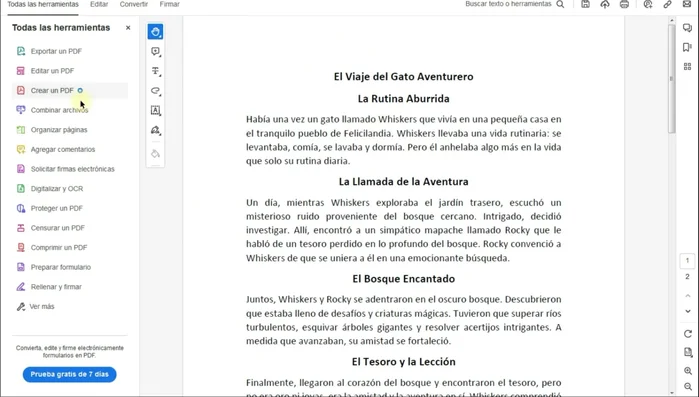
Task: Open the Convertir menu tab
Action: pos(134,4)
